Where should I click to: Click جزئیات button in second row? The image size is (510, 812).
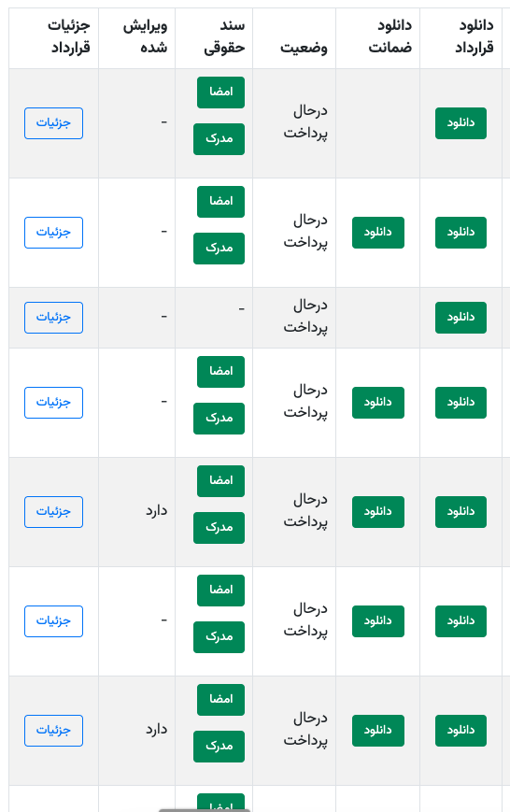coord(53,233)
